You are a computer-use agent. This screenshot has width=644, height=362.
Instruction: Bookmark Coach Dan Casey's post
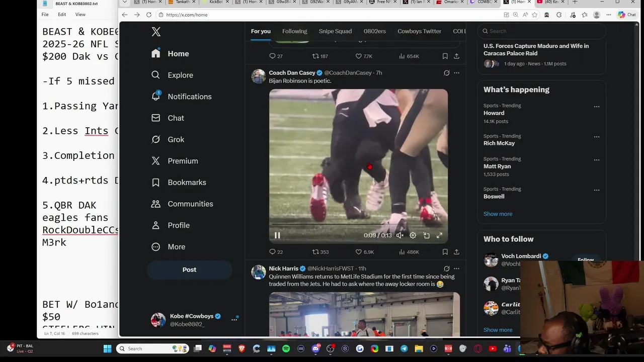(x=445, y=252)
